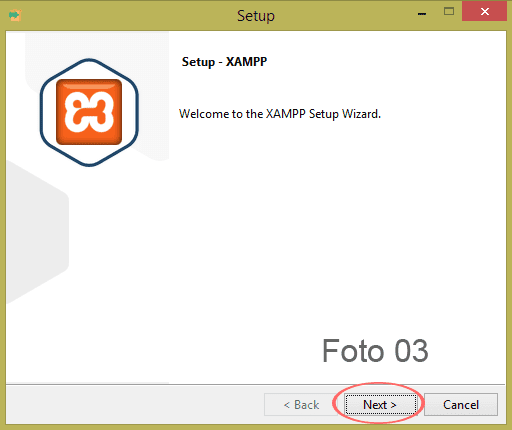Click the greyed-out Back button

[x=301, y=405]
